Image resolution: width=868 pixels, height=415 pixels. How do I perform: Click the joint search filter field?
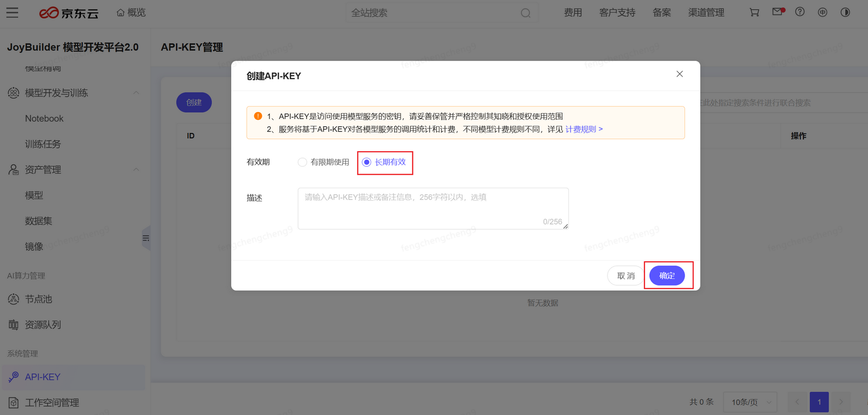(x=783, y=103)
